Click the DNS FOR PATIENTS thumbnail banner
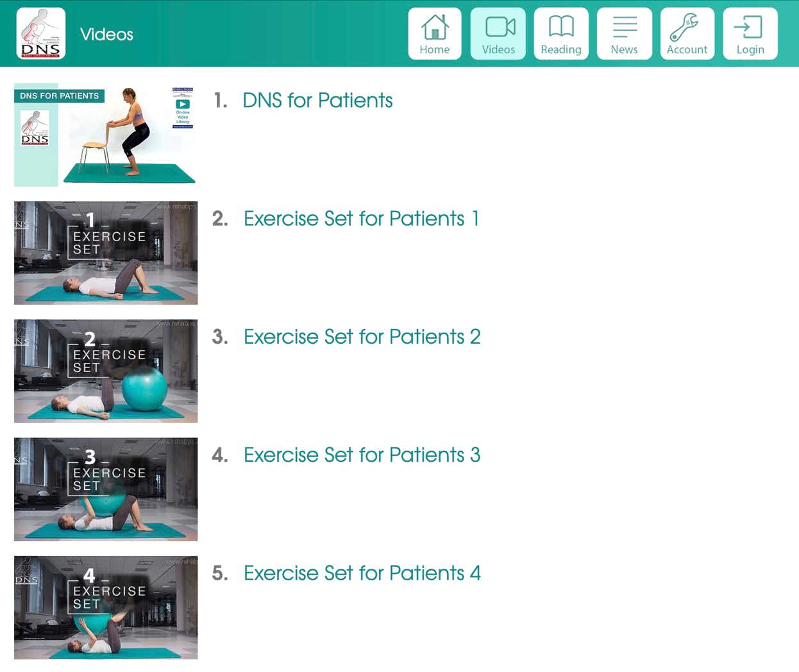The height and width of the screenshot is (672, 799). point(59,96)
